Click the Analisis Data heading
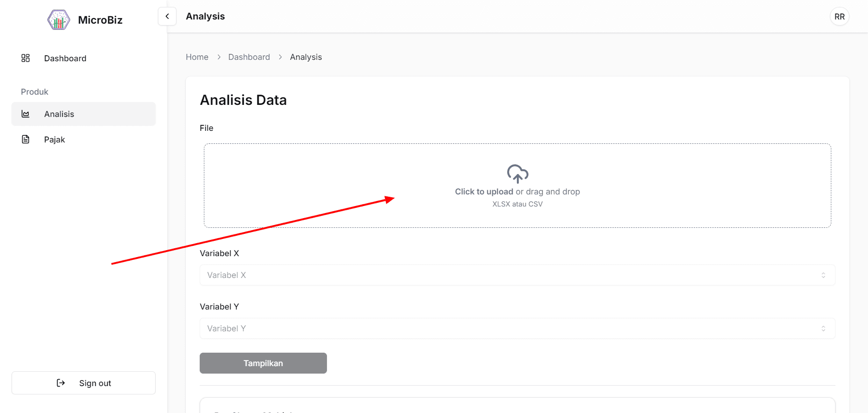The height and width of the screenshot is (413, 868). click(243, 100)
